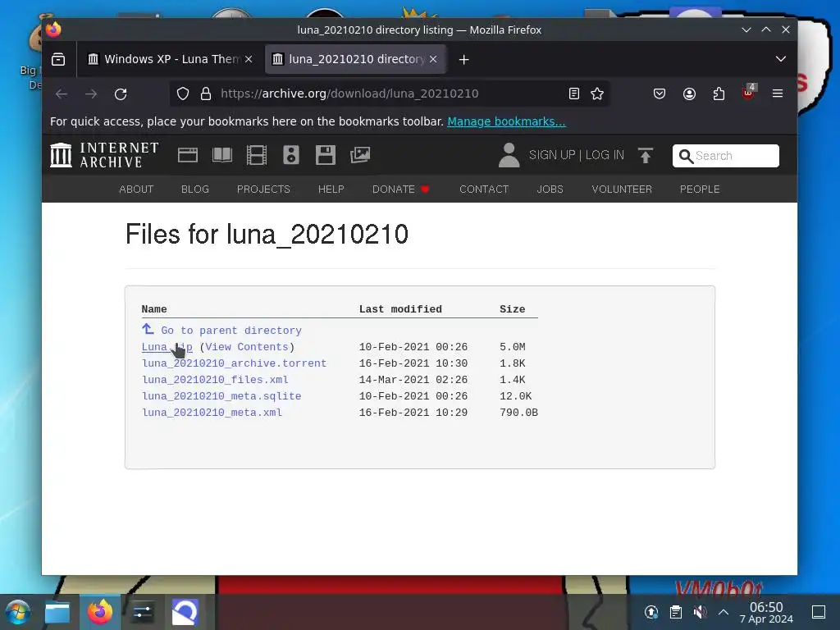List all tabs dropdown arrow
Viewport: 840px width, 630px height.
[x=781, y=59]
